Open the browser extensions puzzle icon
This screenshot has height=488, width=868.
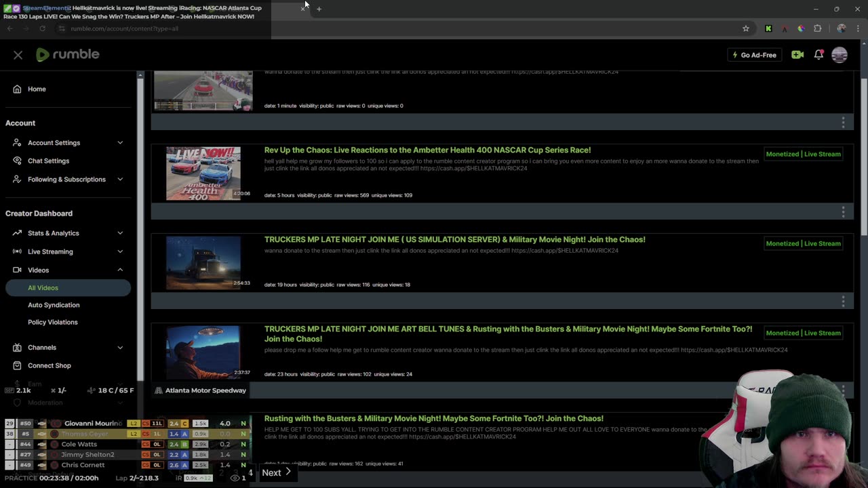coord(817,28)
